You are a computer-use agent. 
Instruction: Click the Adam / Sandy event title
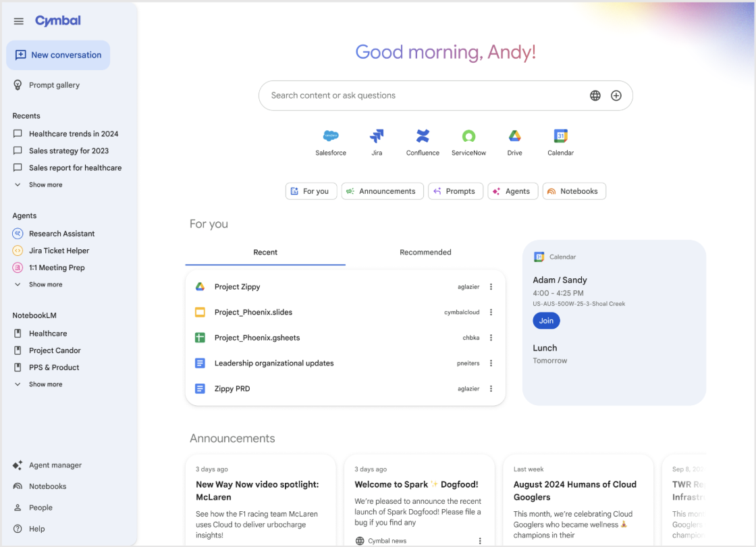(560, 280)
